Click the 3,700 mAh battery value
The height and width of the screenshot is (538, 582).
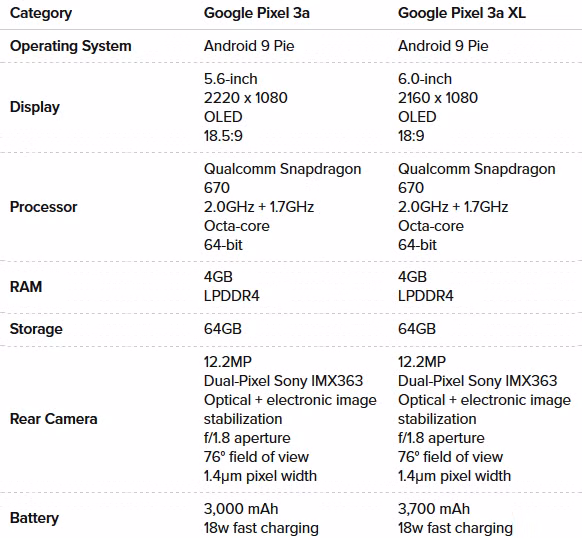pos(434,509)
